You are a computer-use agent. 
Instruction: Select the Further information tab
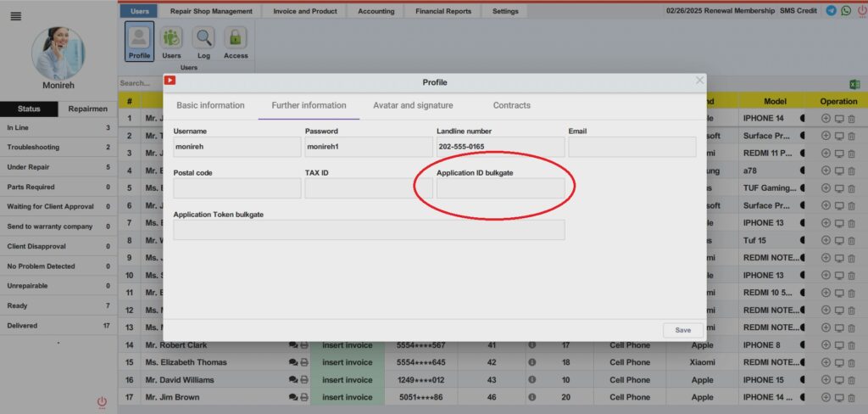click(309, 105)
